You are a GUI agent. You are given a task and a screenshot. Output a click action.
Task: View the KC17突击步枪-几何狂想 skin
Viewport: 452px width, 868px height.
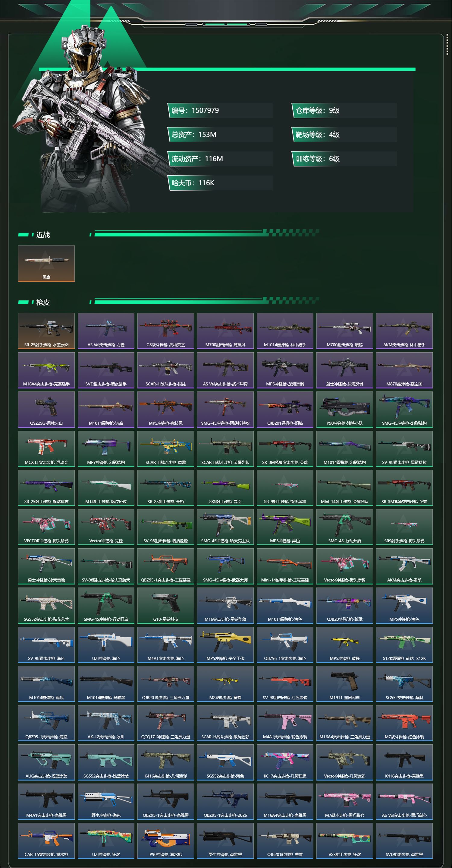(x=285, y=762)
